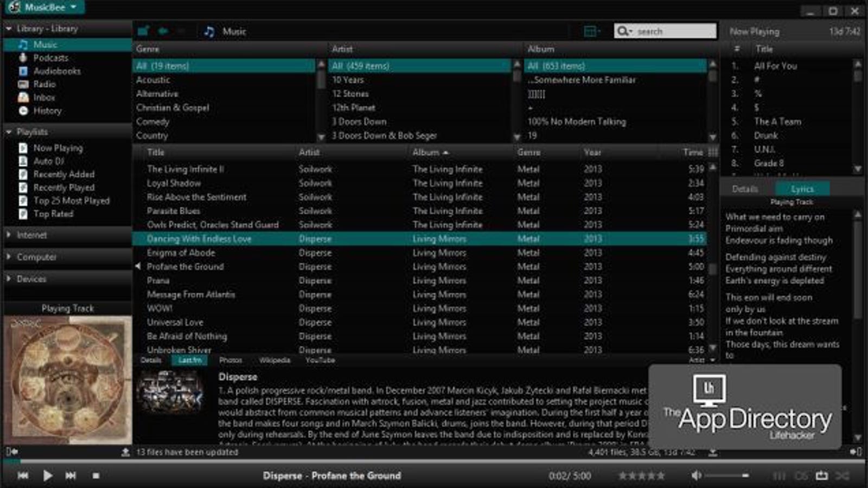The image size is (868, 488).
Task: Open the panel layout dropdown beside search
Action: (591, 31)
